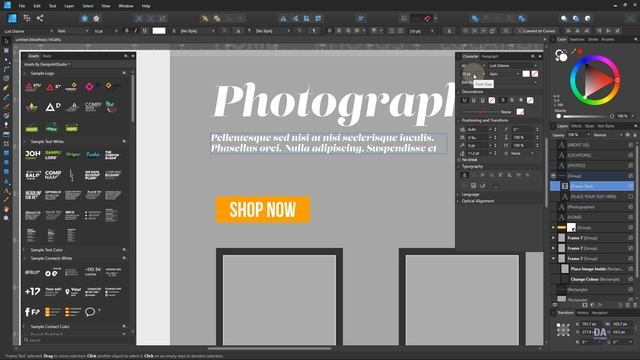Click the red snapping magnet icon
Viewport: 640px width, 360px height.
point(427,18)
